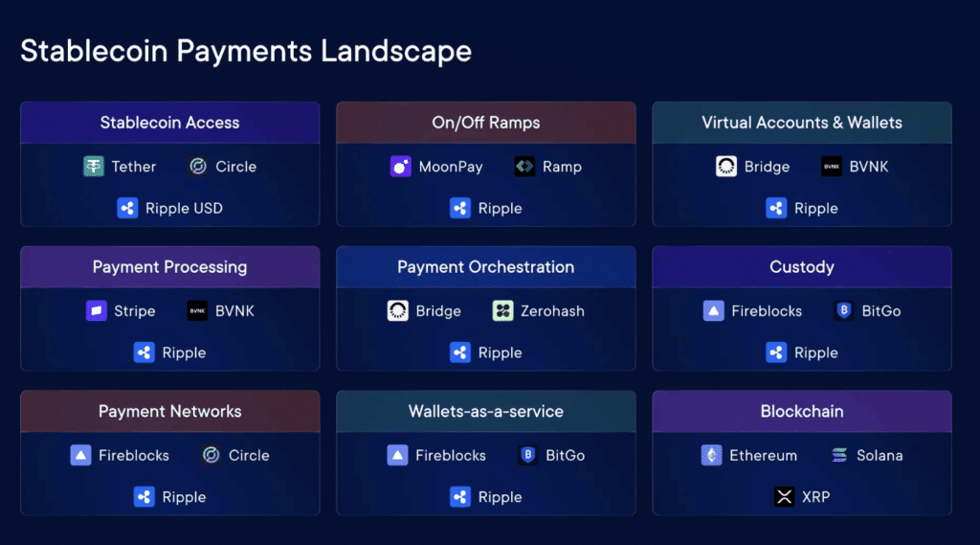Click BVNK icon in Payment Processing card

click(x=197, y=311)
